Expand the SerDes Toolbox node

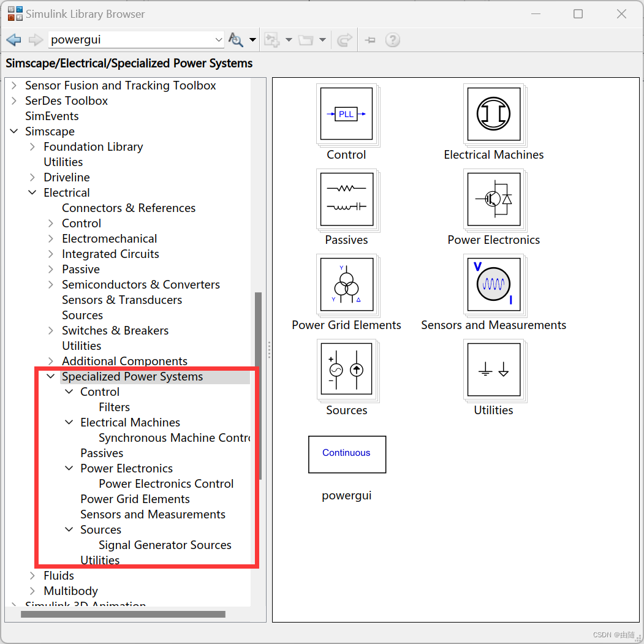(x=14, y=100)
